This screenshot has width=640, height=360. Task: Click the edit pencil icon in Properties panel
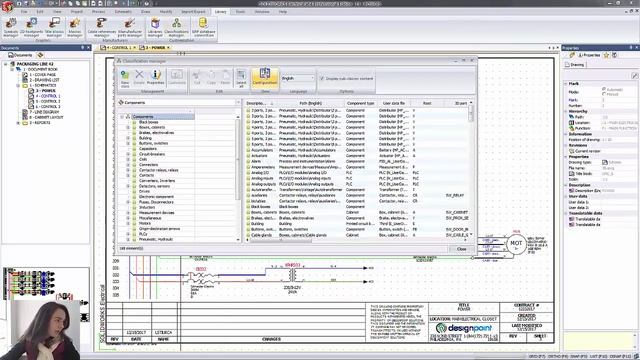pos(634,76)
